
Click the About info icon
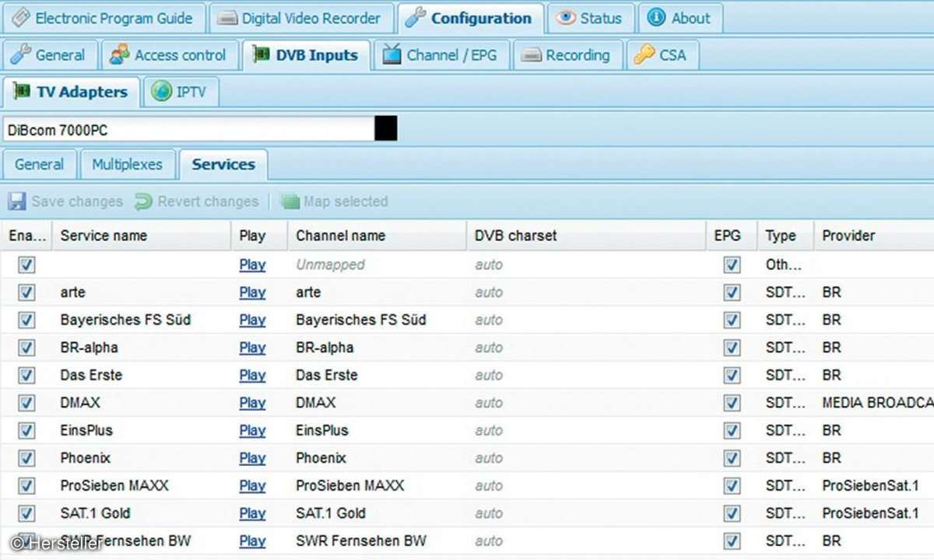coord(657,18)
